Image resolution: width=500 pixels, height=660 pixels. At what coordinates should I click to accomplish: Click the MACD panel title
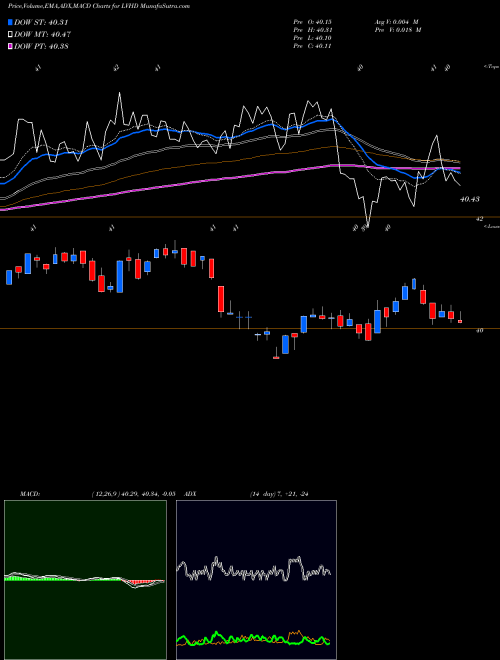[x=29, y=494]
